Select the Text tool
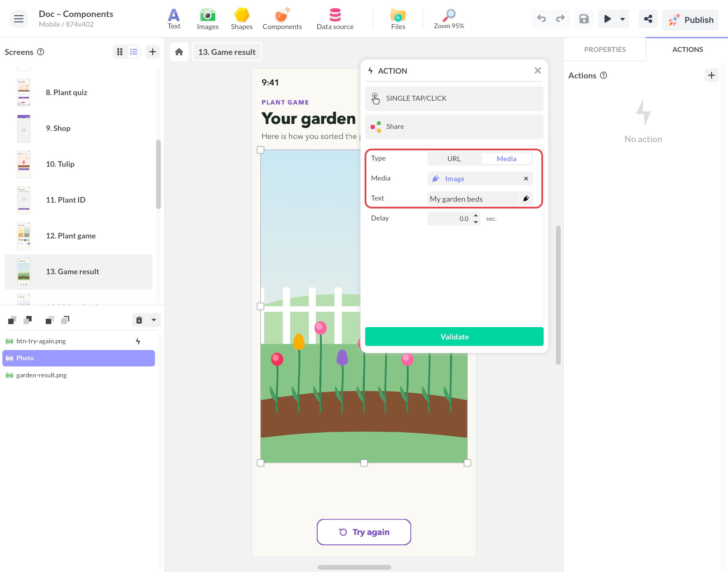The height and width of the screenshot is (572, 728). (174, 19)
